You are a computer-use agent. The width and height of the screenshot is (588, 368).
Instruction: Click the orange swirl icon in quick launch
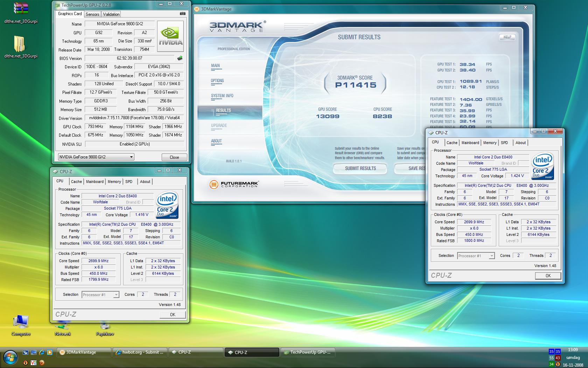[42, 363]
